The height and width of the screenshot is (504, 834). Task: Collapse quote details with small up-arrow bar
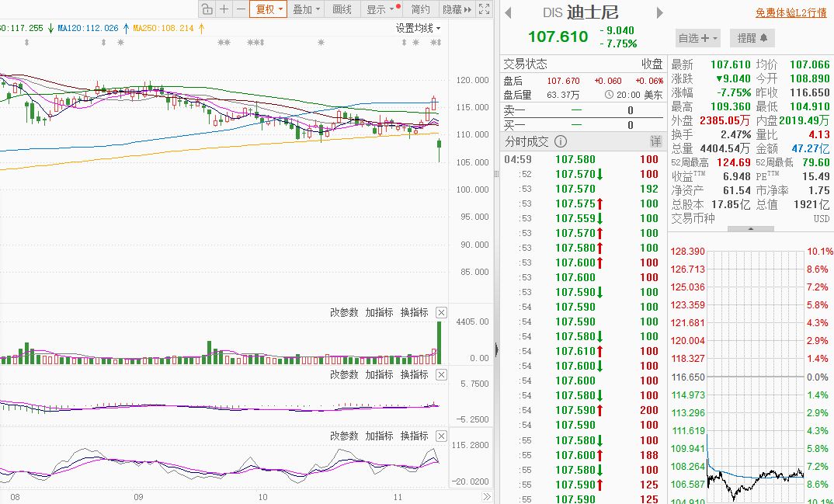tap(751, 229)
